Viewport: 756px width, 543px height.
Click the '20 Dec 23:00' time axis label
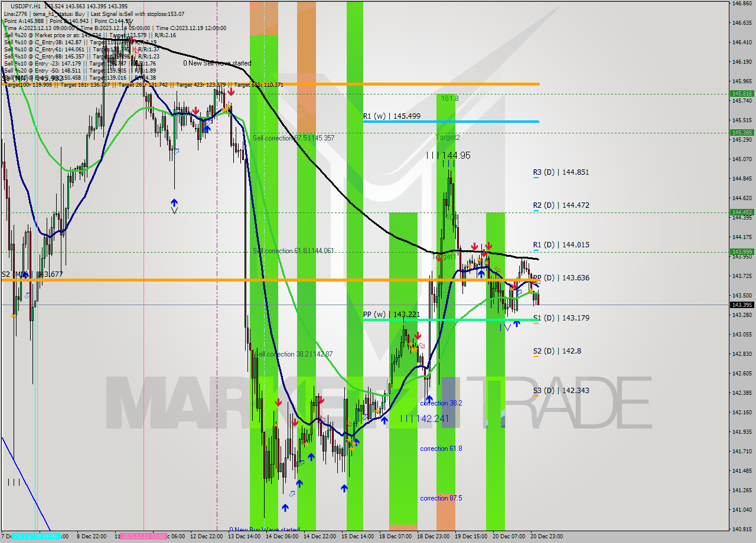(x=546, y=537)
